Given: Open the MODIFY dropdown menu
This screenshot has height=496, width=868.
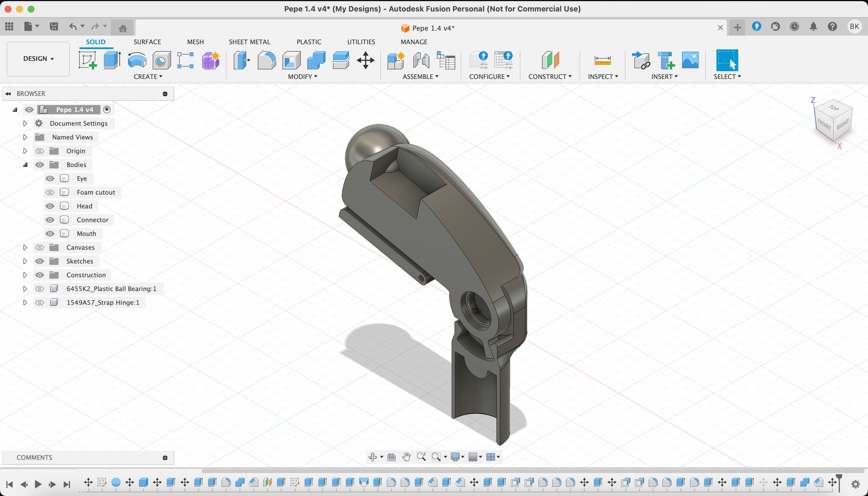Looking at the screenshot, I should [303, 77].
